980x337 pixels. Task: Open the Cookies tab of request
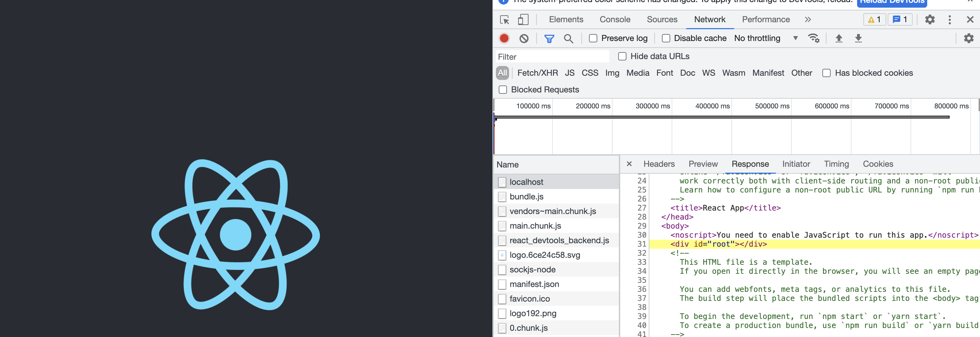tap(878, 164)
